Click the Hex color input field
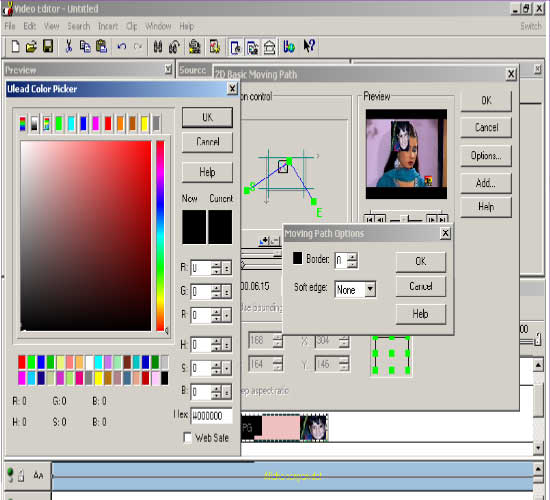Viewport: 550px width, 500px height. [x=212, y=416]
